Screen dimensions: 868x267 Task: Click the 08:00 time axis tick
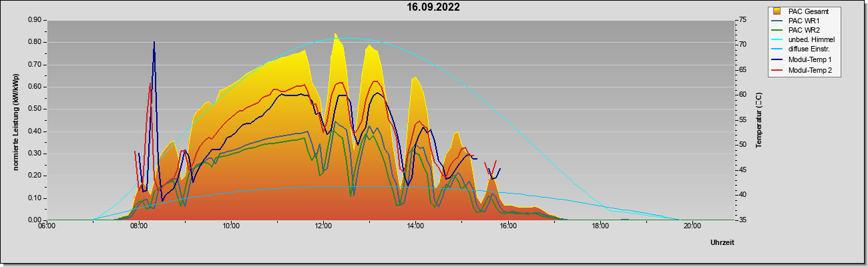coord(139,226)
